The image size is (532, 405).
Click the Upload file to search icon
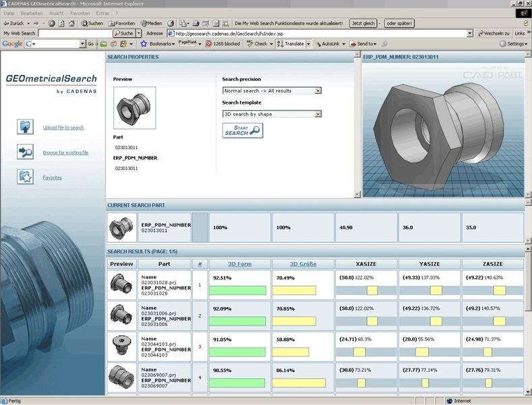pyautogui.click(x=25, y=127)
